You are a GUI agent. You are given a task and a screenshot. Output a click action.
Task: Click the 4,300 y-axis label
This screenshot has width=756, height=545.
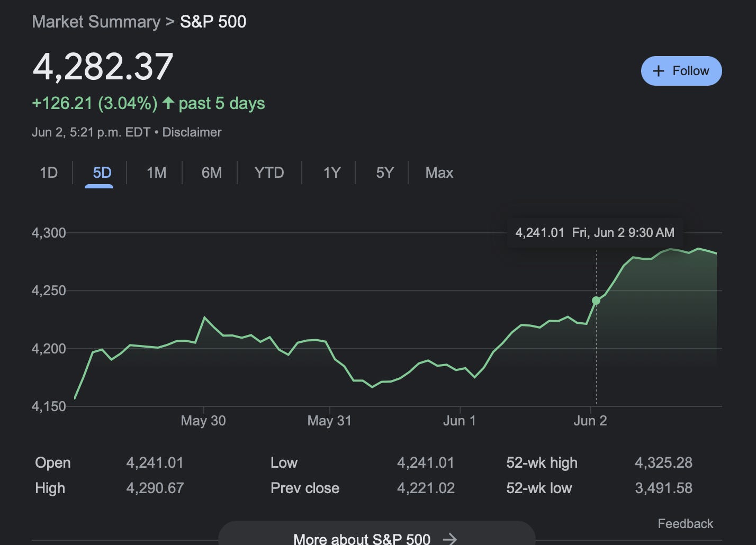pos(49,233)
